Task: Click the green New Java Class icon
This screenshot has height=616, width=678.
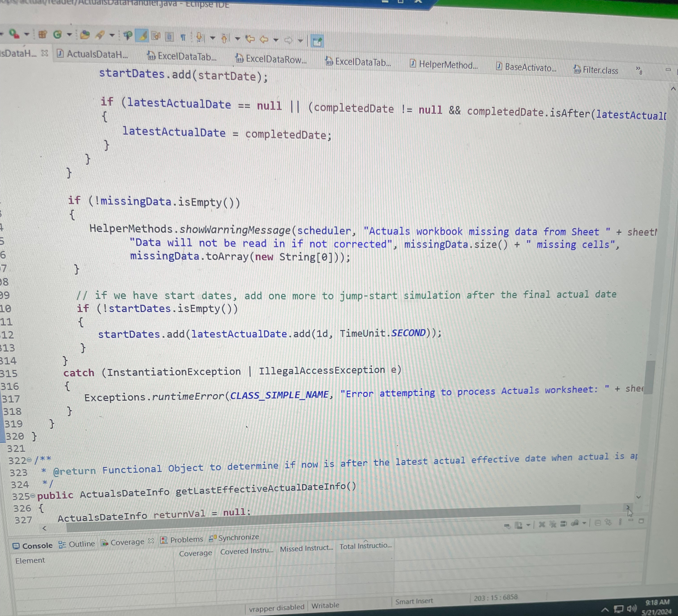Action: click(x=57, y=34)
